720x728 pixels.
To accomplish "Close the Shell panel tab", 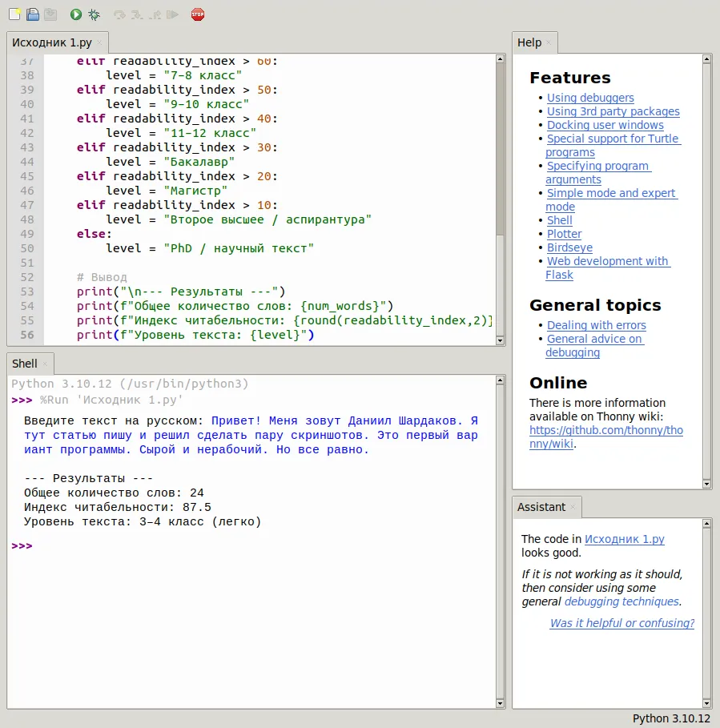I will pos(45,364).
